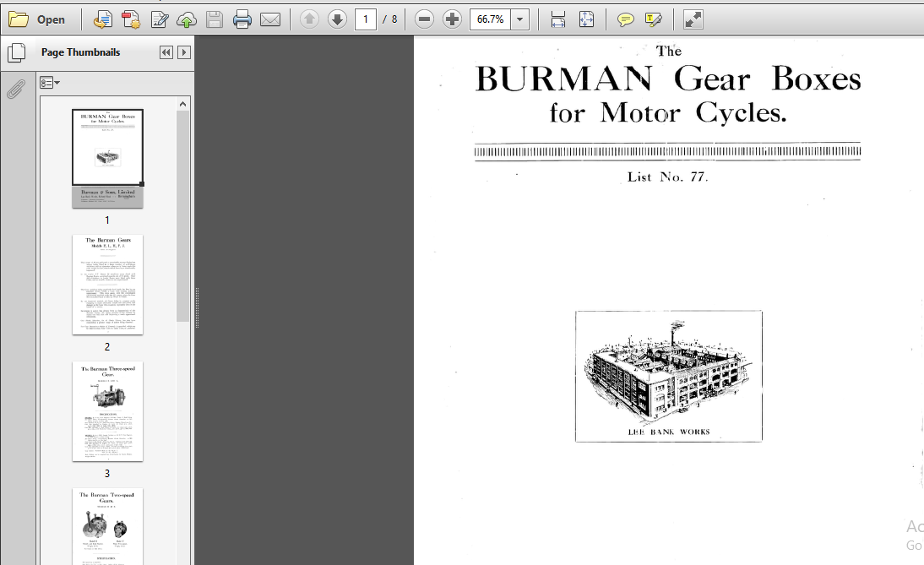
Task: Open Page Thumbnails panel icon
Action: pyautogui.click(x=17, y=52)
